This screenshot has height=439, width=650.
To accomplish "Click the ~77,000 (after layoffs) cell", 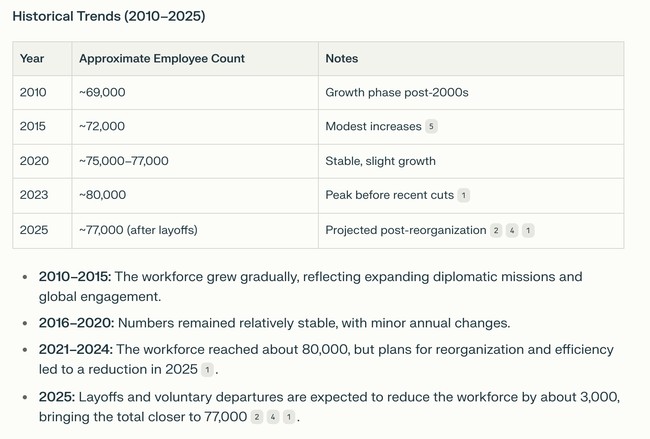I will click(x=138, y=230).
